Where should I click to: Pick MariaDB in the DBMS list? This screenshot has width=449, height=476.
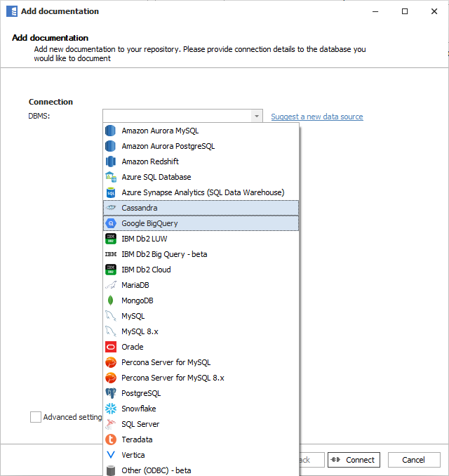coord(137,285)
